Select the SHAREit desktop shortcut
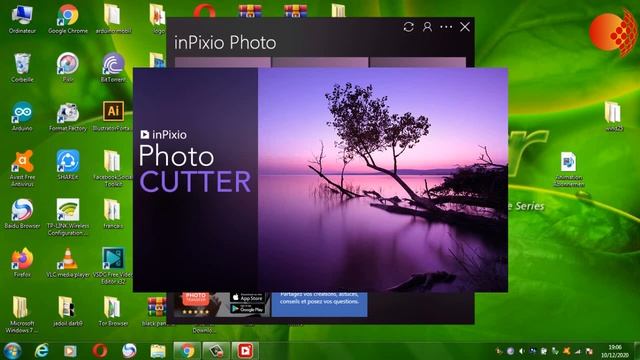Viewport: 640px width, 360px height. click(x=68, y=165)
